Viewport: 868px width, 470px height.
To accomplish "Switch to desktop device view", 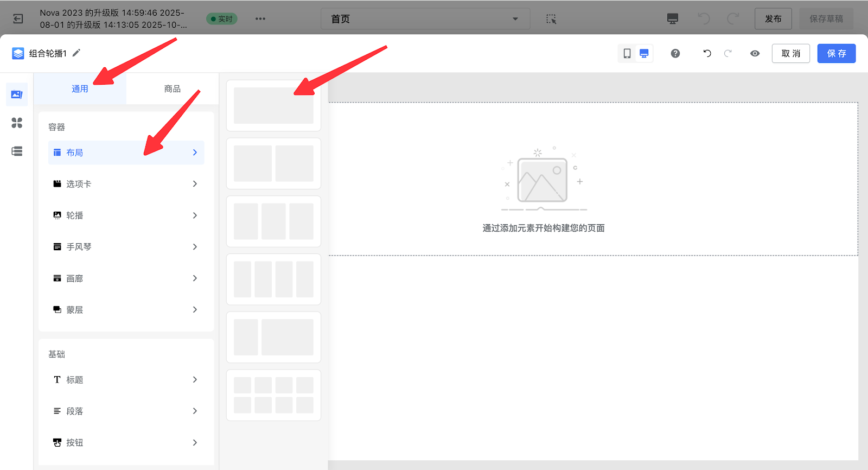I will (644, 53).
